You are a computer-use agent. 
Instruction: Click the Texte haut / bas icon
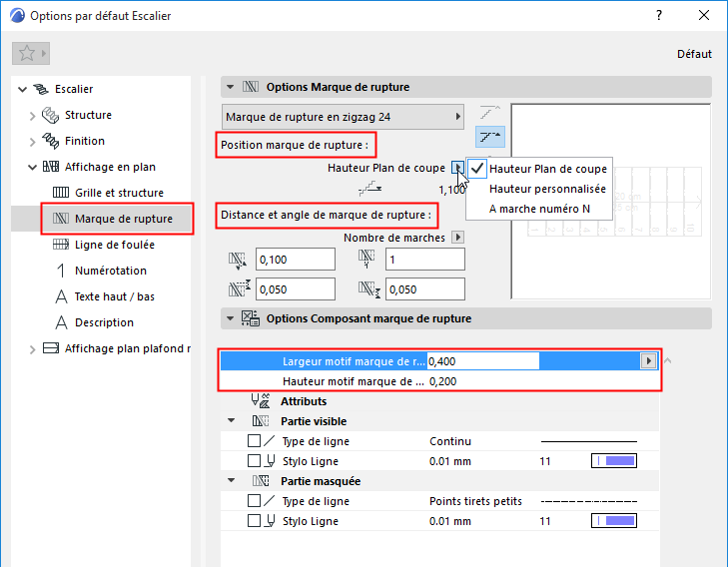click(61, 296)
